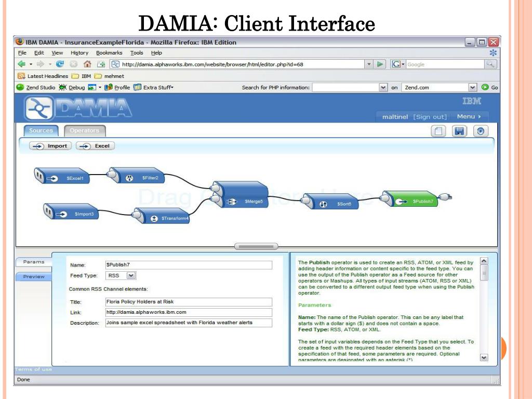Add an Excel source
Image resolution: width=532 pixels, height=399 pixels.
point(96,146)
